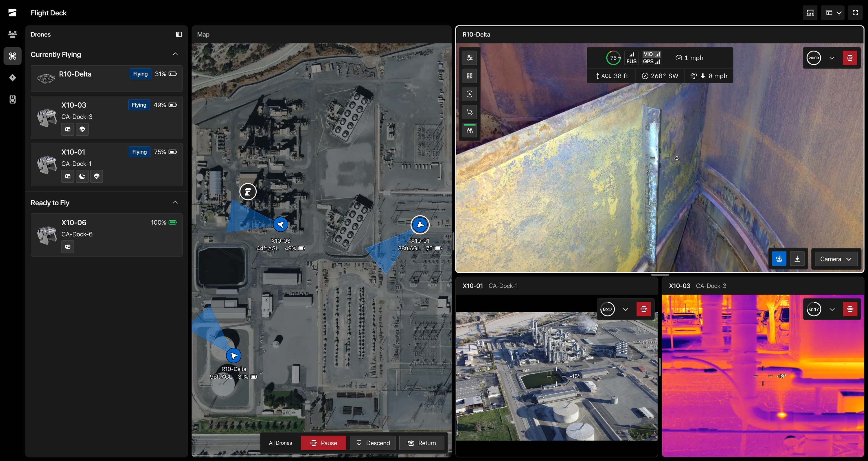This screenshot has width=868, height=461.
Task: Collapse the Currently Flying section
Action: pyautogui.click(x=175, y=54)
